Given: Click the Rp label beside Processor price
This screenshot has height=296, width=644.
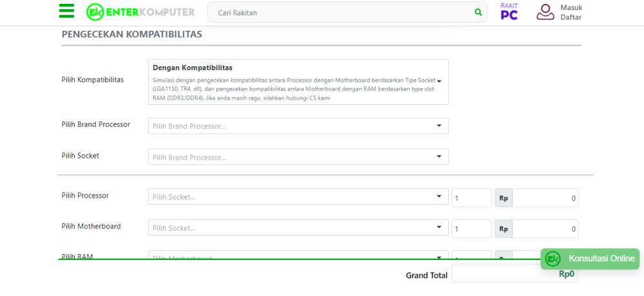Looking at the screenshot, I should point(503,198).
